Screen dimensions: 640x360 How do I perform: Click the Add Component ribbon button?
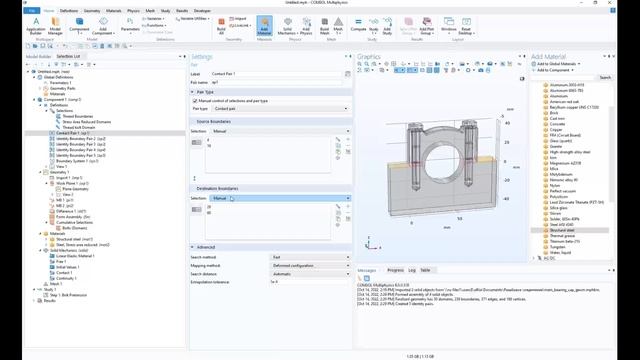103,26
